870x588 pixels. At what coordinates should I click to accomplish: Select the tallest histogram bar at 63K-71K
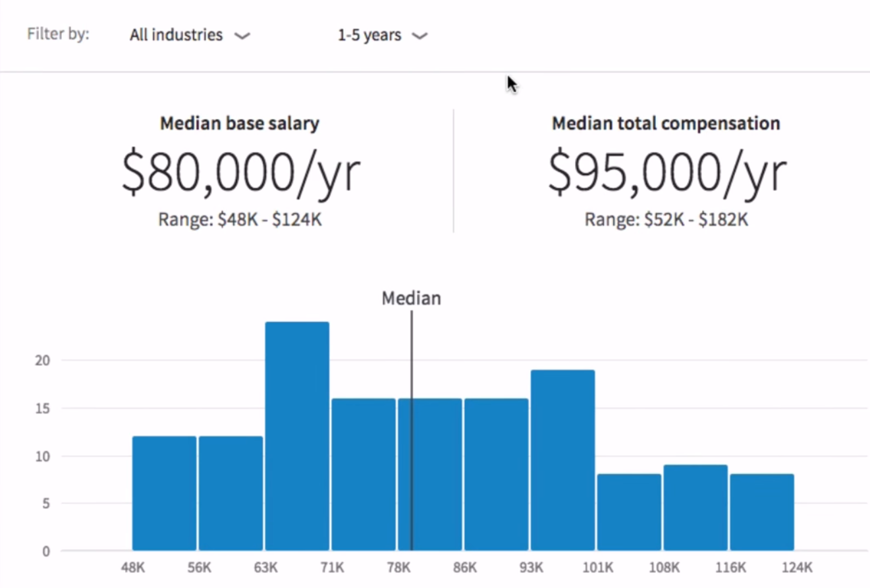click(x=297, y=436)
